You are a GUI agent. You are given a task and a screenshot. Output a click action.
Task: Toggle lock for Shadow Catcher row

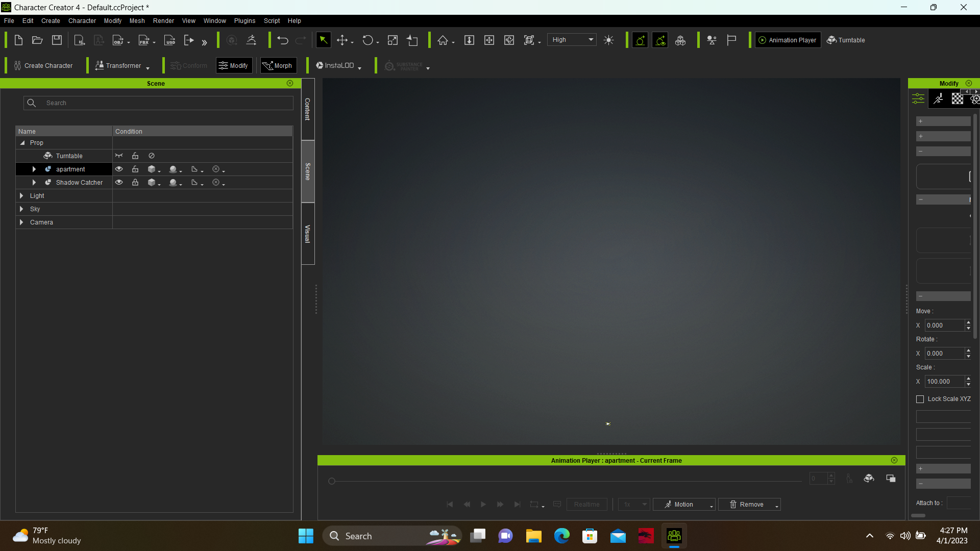click(135, 182)
